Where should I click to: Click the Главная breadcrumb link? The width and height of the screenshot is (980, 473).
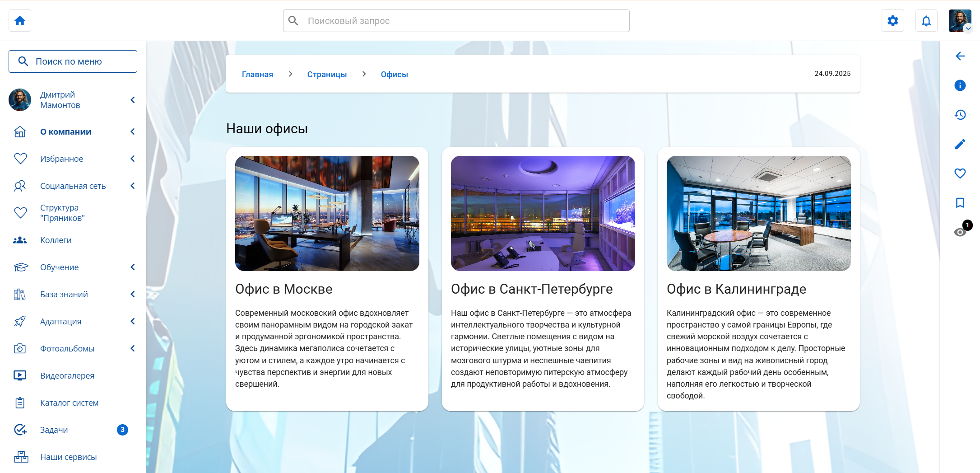click(x=257, y=75)
